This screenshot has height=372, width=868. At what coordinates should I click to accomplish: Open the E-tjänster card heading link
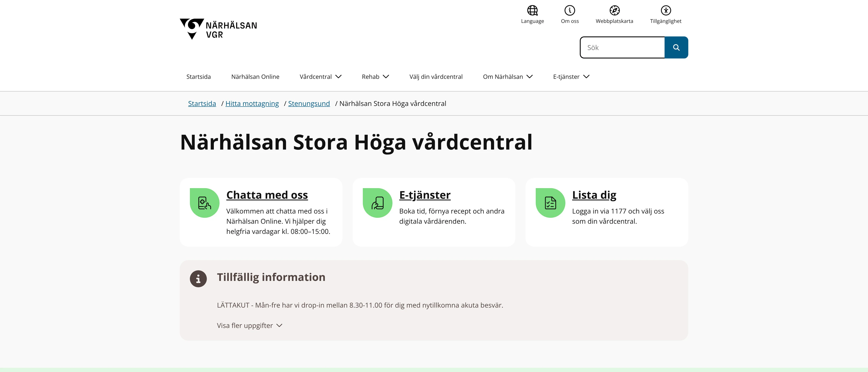[x=424, y=195]
